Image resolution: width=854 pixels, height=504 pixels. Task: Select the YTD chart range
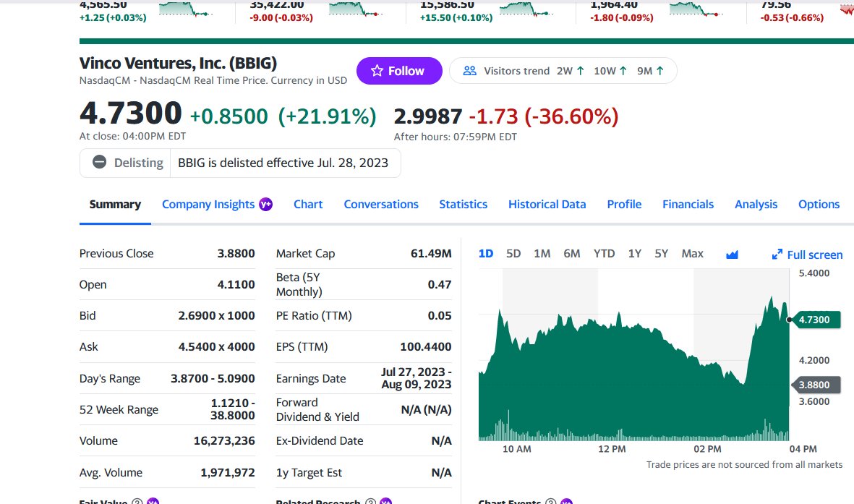pyautogui.click(x=604, y=253)
